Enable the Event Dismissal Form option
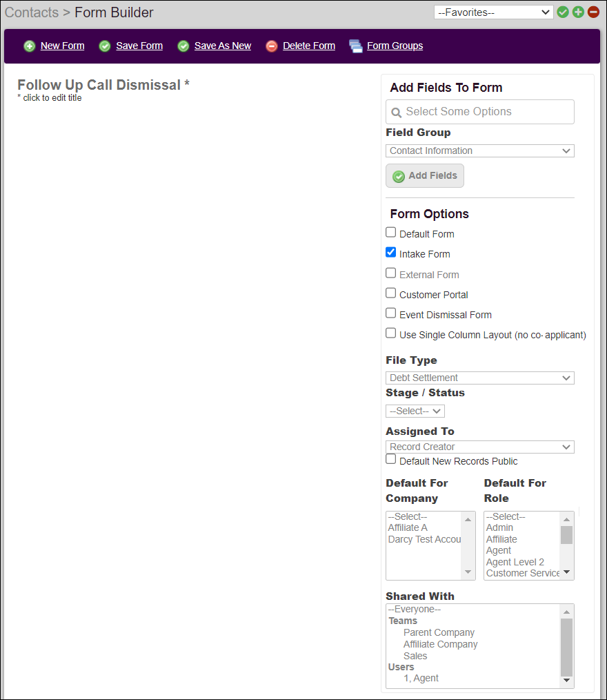The width and height of the screenshot is (607, 700). 390,313
